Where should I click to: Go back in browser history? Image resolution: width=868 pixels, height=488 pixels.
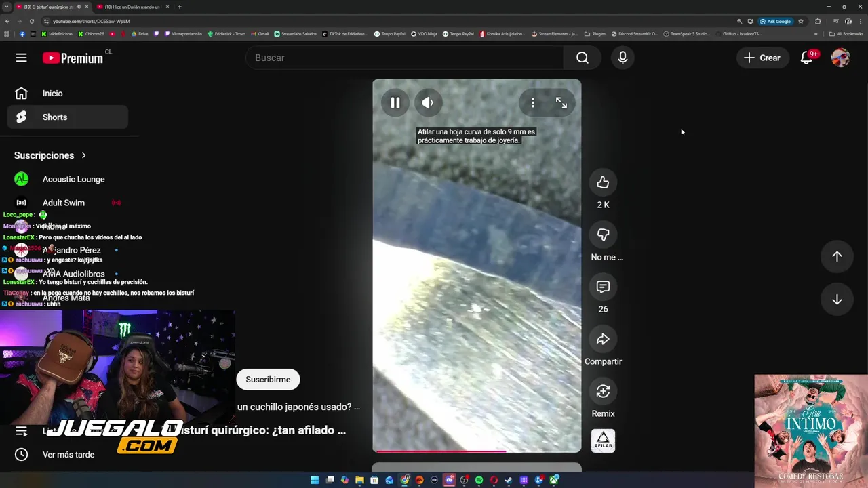(7, 21)
